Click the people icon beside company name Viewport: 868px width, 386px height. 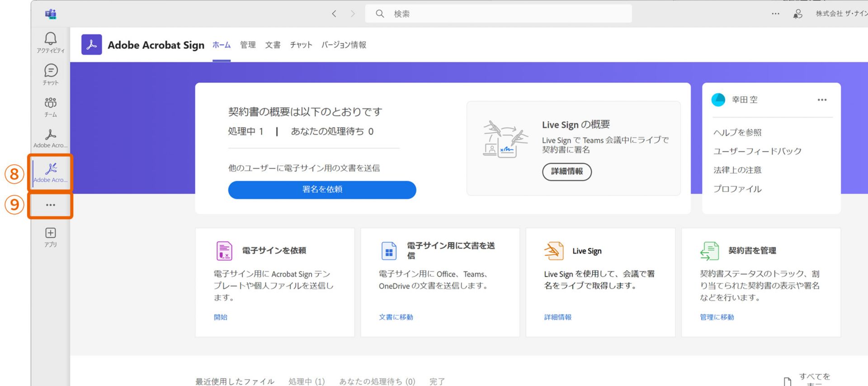coord(798,14)
